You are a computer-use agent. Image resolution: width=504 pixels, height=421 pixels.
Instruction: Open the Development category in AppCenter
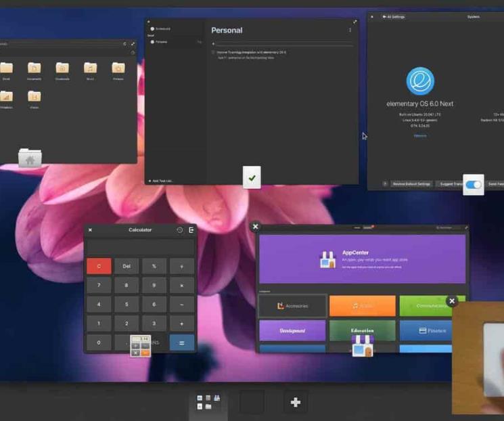click(292, 330)
